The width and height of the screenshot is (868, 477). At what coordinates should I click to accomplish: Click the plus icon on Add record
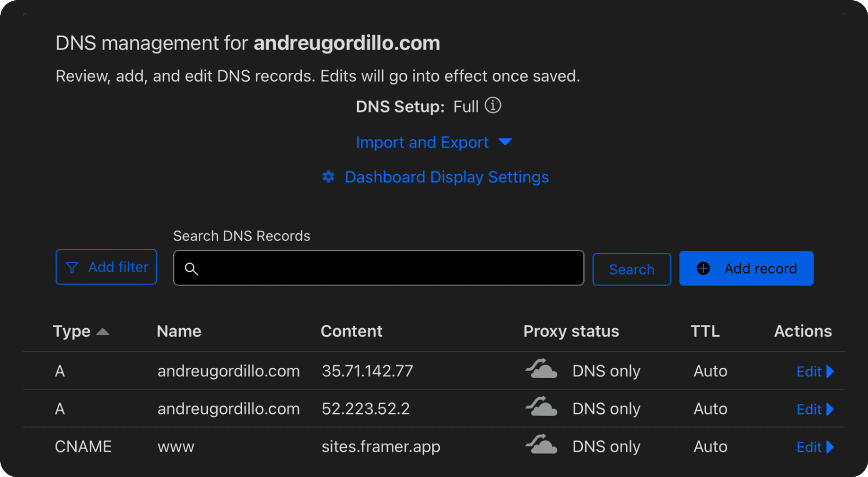(703, 268)
